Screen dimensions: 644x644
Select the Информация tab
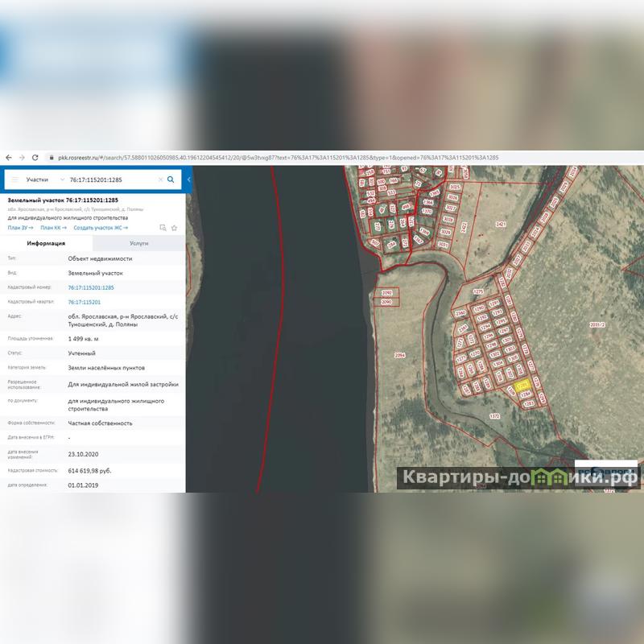(x=46, y=243)
